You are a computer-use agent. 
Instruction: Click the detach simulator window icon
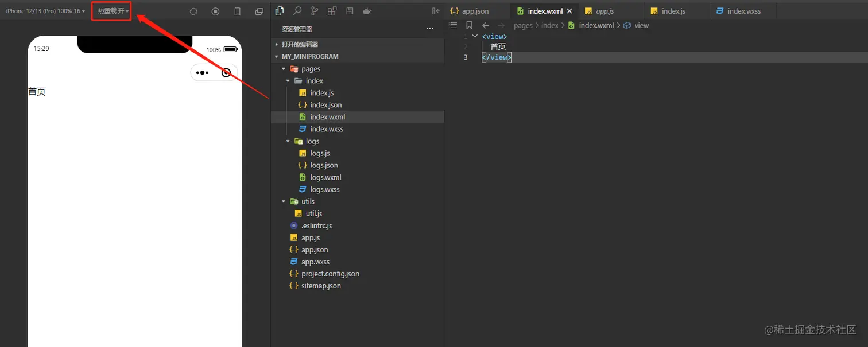pyautogui.click(x=259, y=11)
